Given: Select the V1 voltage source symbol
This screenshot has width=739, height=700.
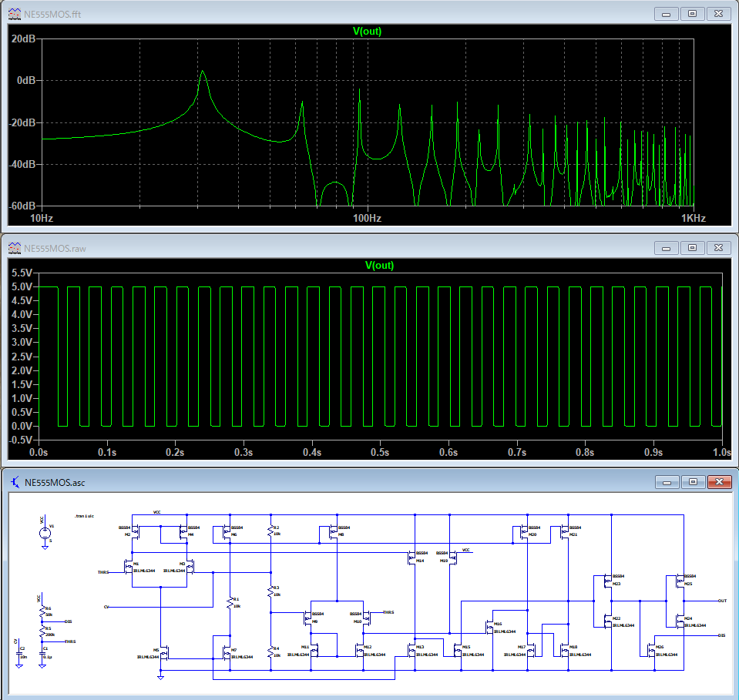Looking at the screenshot, I should click(x=43, y=534).
